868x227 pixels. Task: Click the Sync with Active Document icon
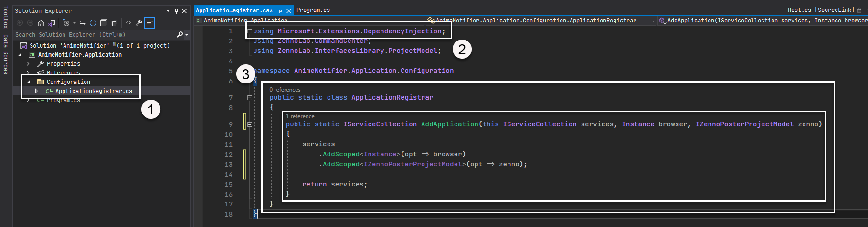pos(83,23)
